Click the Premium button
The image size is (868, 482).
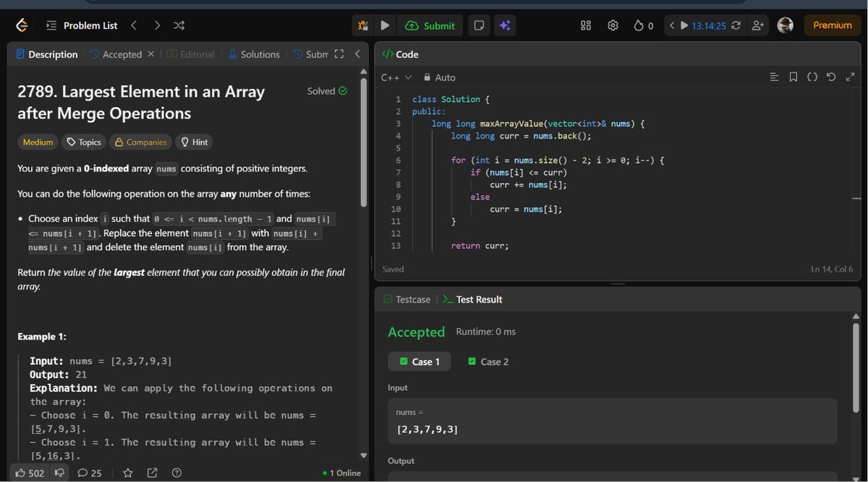833,25
